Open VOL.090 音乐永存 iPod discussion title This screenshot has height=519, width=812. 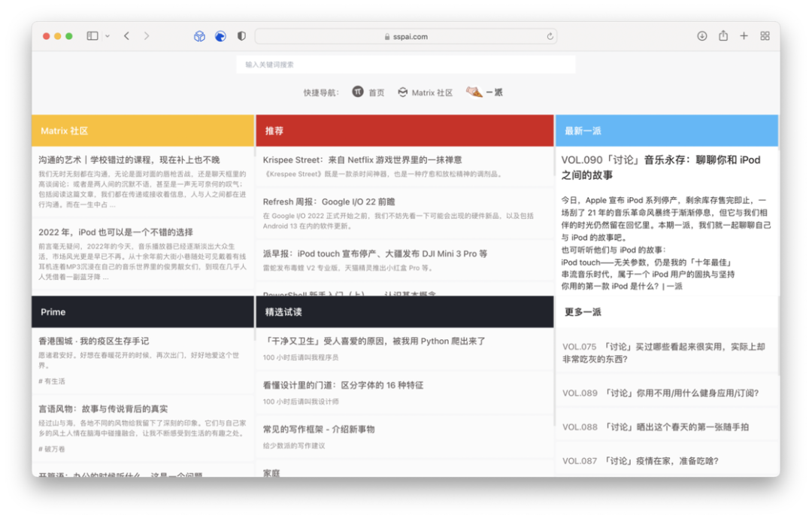coord(662,167)
